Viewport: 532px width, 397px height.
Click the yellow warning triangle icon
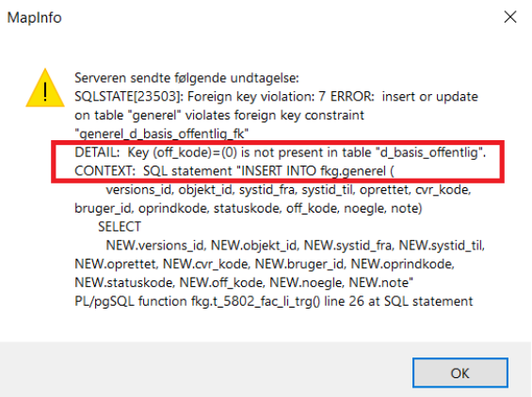tap(45, 88)
